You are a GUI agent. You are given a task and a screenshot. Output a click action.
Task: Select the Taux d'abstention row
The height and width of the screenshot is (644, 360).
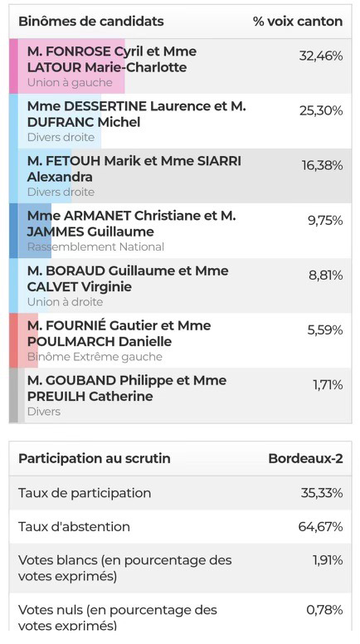(x=180, y=526)
